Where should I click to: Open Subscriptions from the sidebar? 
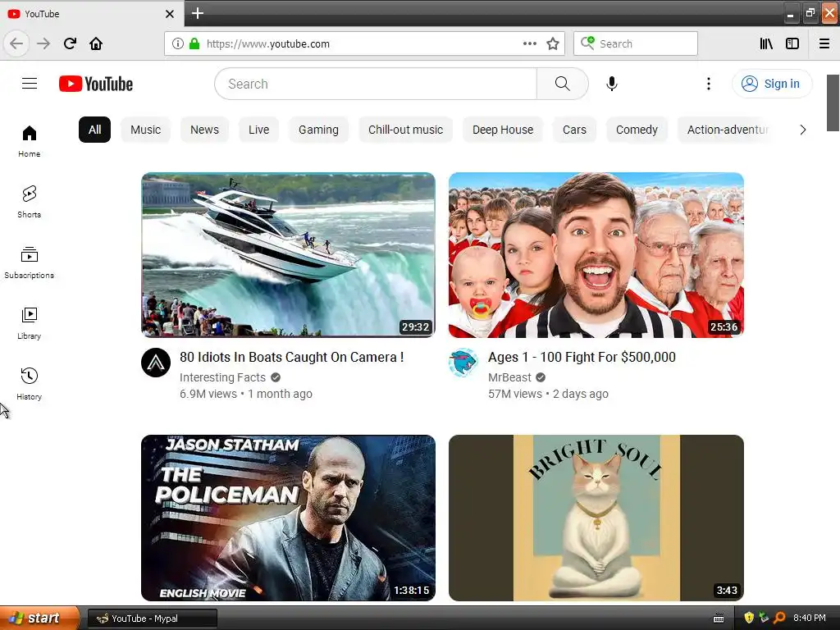pos(29,262)
